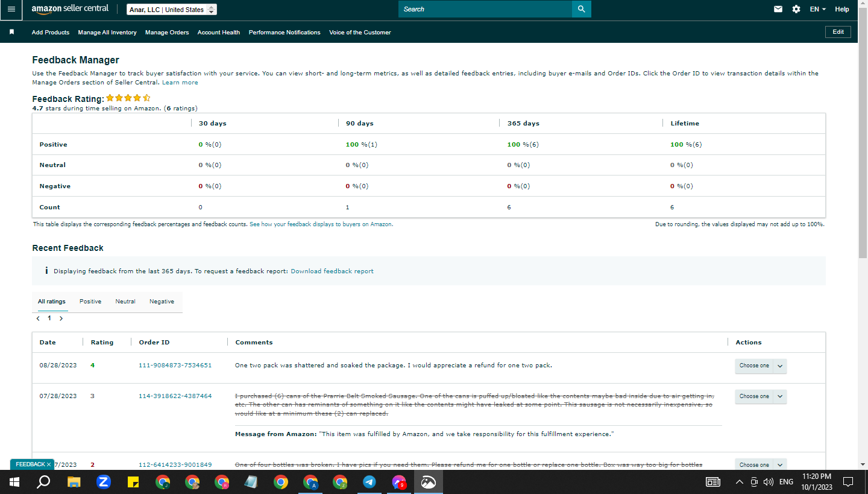Go to next feedback page arrow

pyautogui.click(x=61, y=318)
